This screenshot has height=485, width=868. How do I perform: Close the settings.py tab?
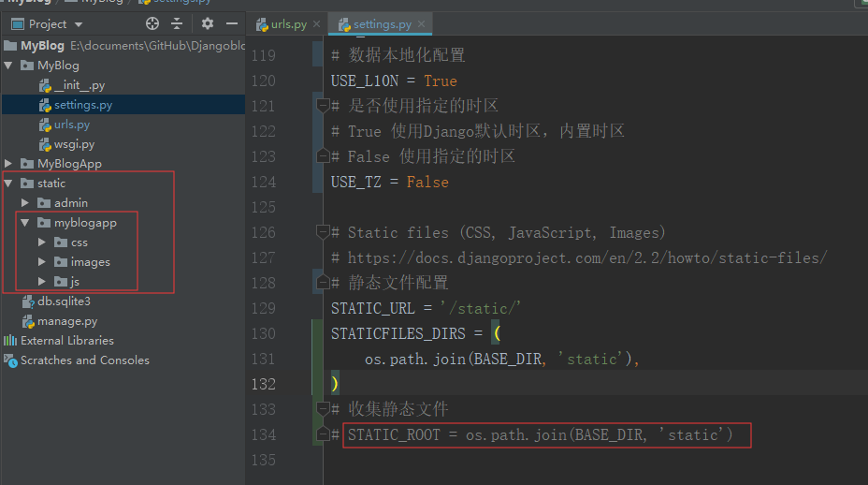tap(421, 23)
